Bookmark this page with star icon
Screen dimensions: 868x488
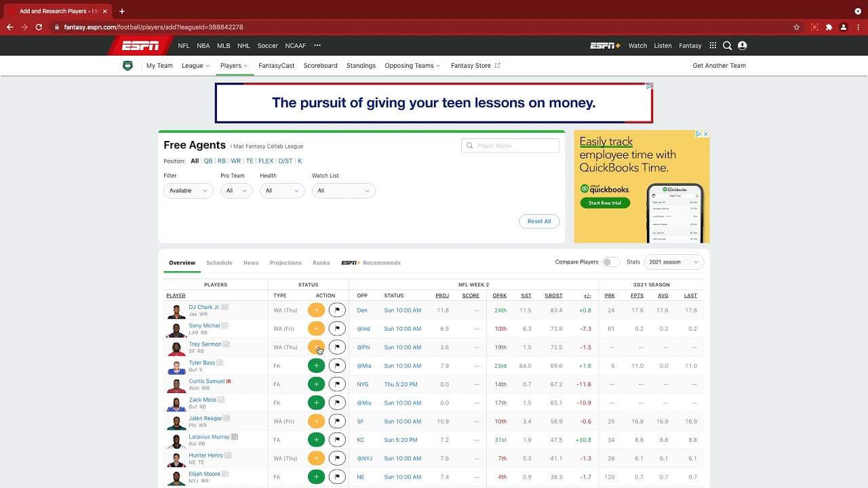pos(796,27)
